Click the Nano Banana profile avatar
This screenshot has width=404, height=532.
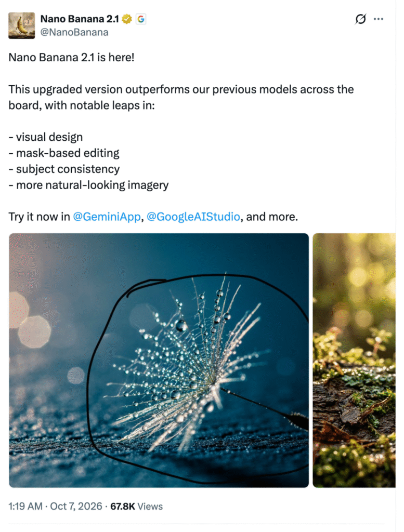click(21, 25)
